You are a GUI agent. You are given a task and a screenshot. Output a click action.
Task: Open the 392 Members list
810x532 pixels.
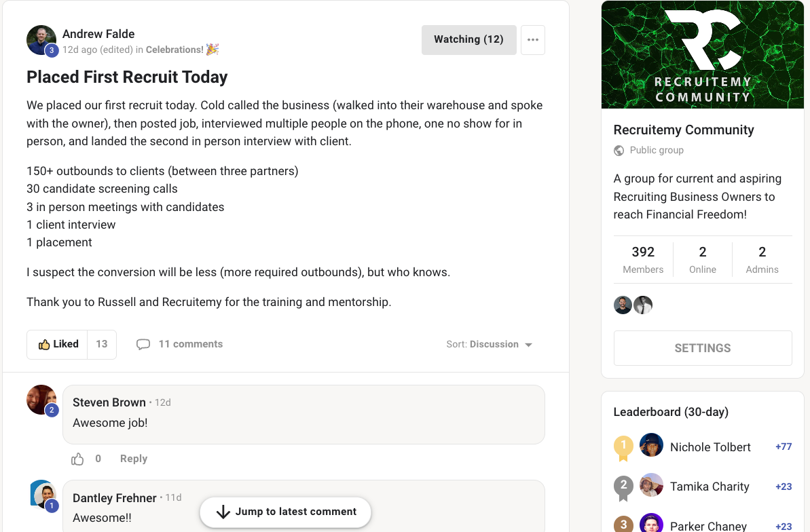pos(643,259)
